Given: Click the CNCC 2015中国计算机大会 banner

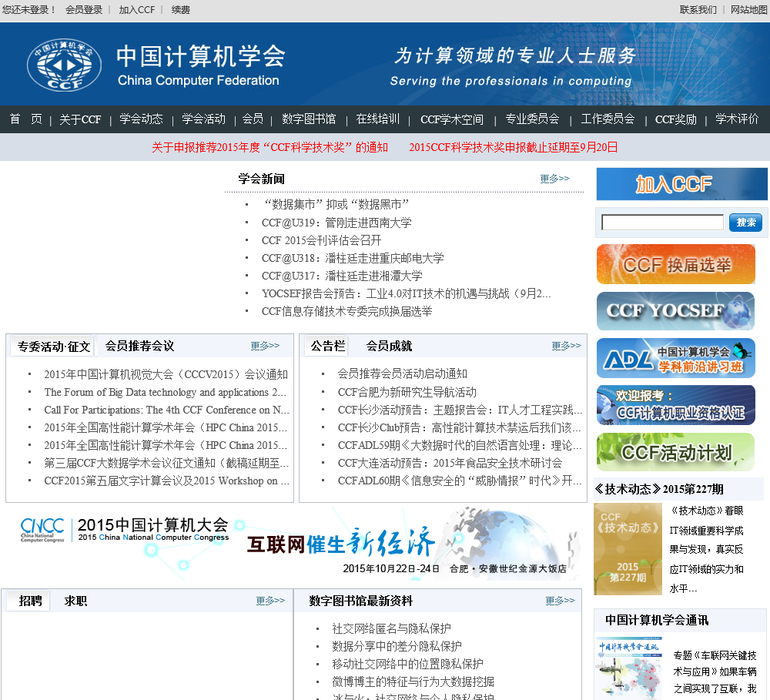Looking at the screenshot, I should click(x=293, y=544).
